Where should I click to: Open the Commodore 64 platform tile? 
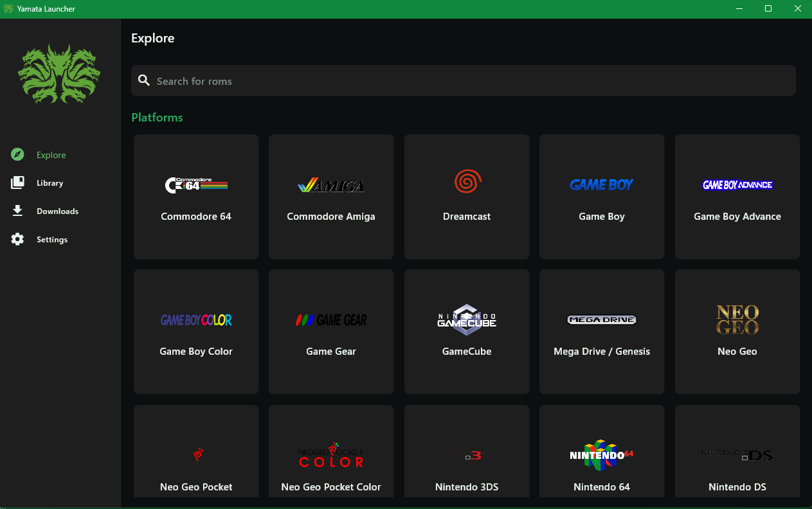pos(196,197)
